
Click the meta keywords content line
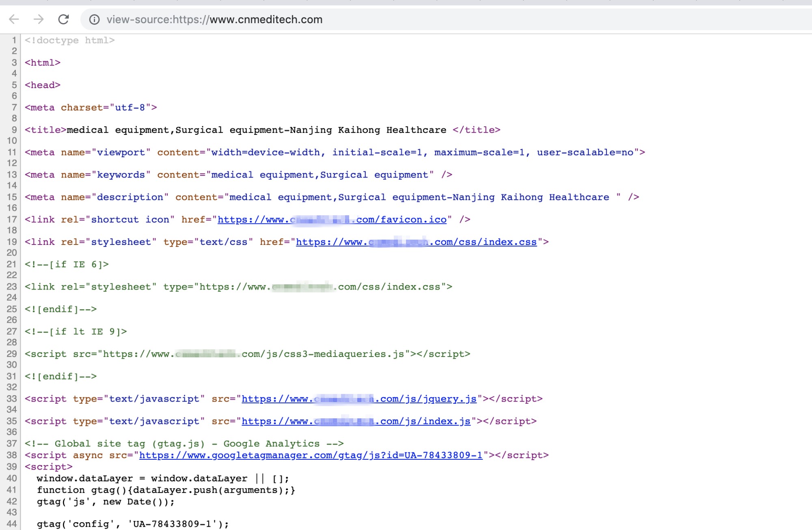pos(238,175)
